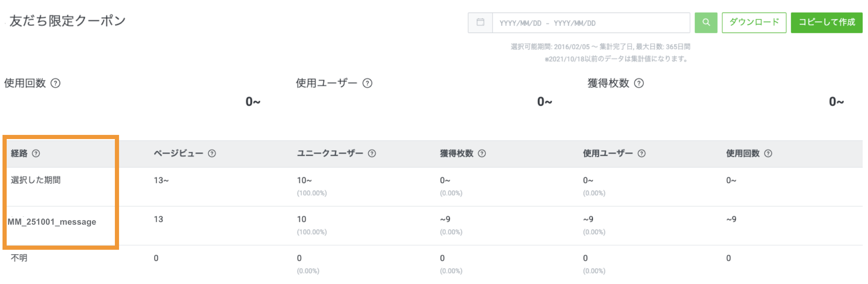Screen dimensions: 868x284
Task: Open the 使用回数 table column help icon
Action: tap(768, 153)
